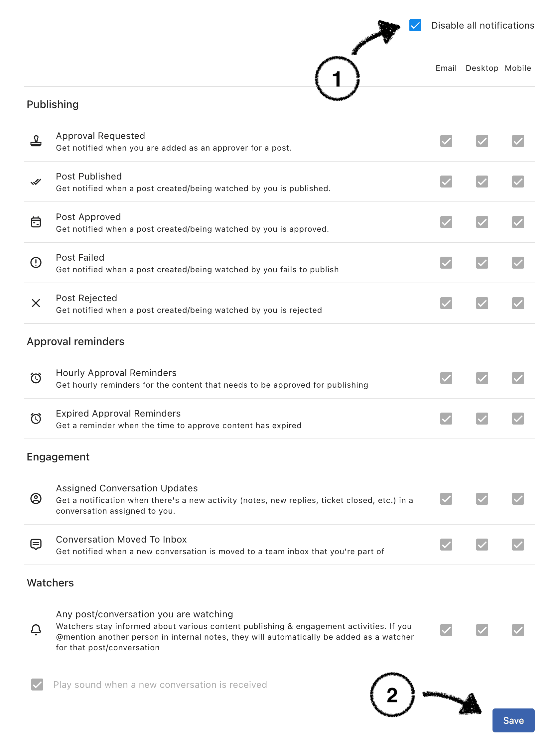The width and height of the screenshot is (560, 756).
Task: Toggle Play sound for new conversation checkbox
Action: [x=37, y=685]
